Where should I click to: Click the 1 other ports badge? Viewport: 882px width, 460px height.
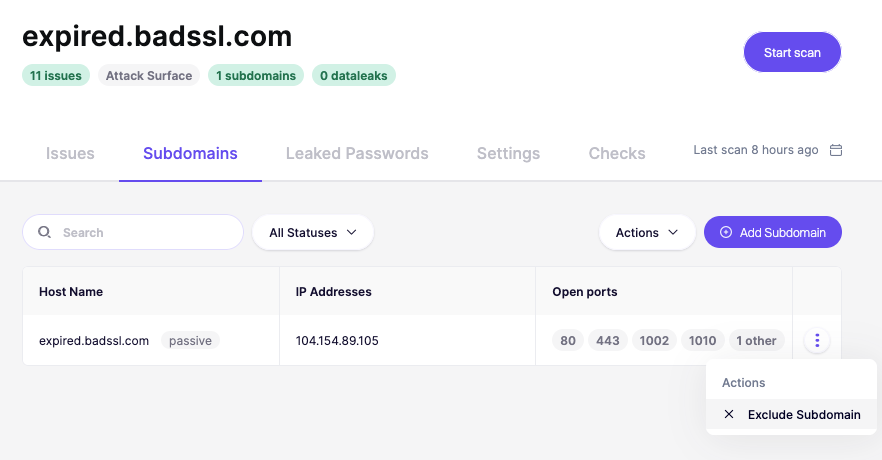[756, 341]
